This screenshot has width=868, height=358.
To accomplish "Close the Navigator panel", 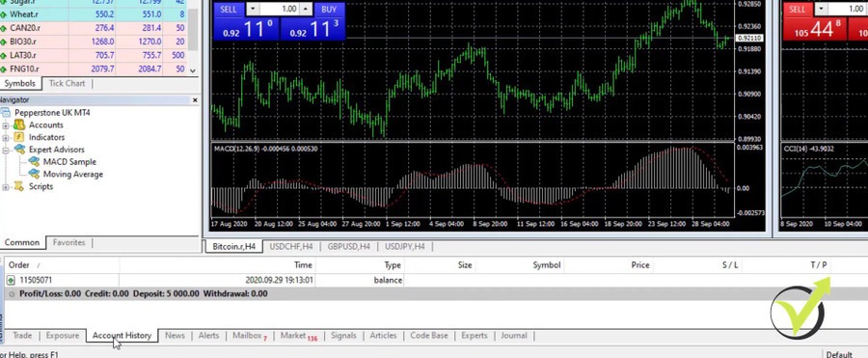I will click(x=195, y=100).
